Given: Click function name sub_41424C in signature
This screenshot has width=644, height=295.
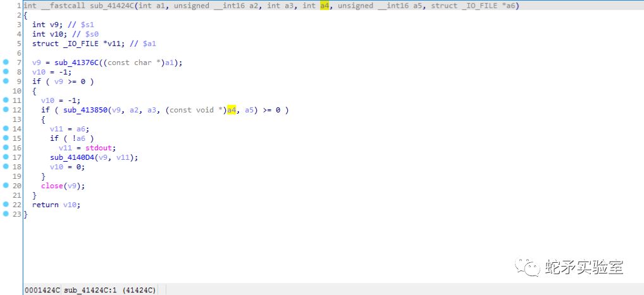Looking at the screenshot, I should click(113, 6).
